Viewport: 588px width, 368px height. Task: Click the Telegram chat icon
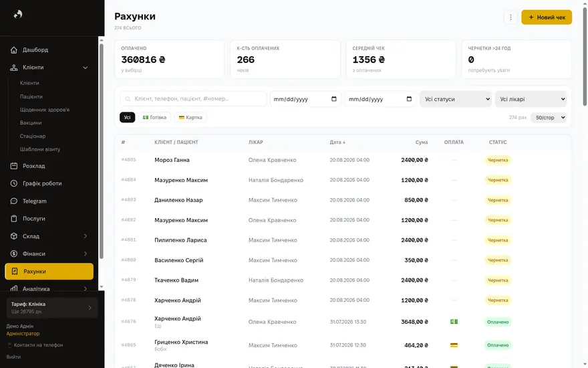(14, 201)
